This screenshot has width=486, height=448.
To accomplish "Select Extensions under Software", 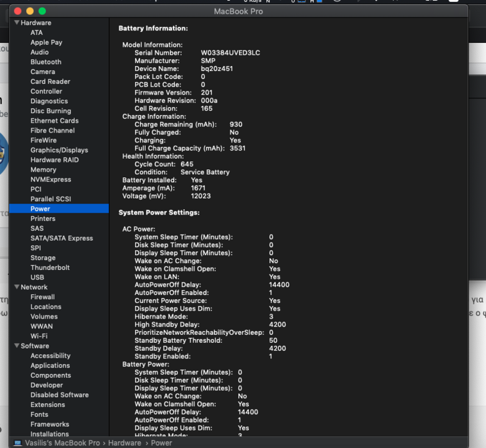I will pos(48,404).
